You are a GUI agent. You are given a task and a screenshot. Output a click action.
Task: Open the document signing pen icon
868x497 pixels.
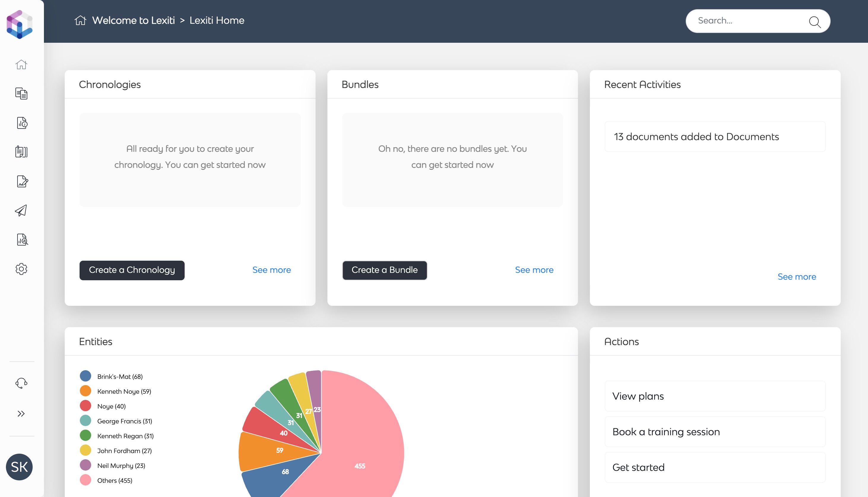22,181
